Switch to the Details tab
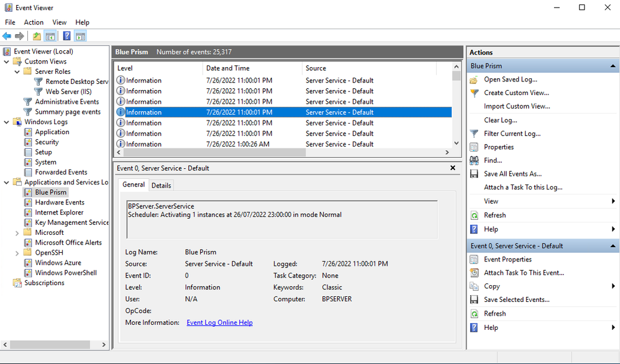620x364 pixels. [x=162, y=185]
